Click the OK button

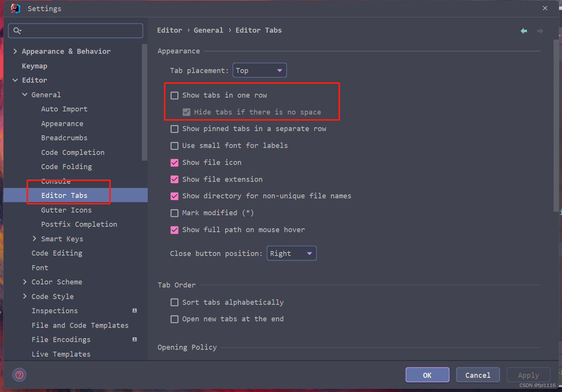[427, 375]
